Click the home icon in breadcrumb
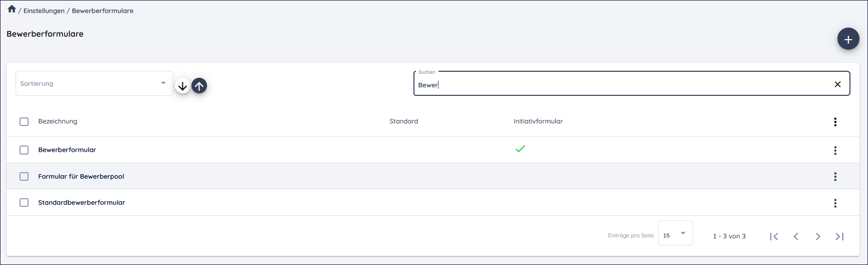This screenshot has height=265, width=868. click(x=12, y=9)
